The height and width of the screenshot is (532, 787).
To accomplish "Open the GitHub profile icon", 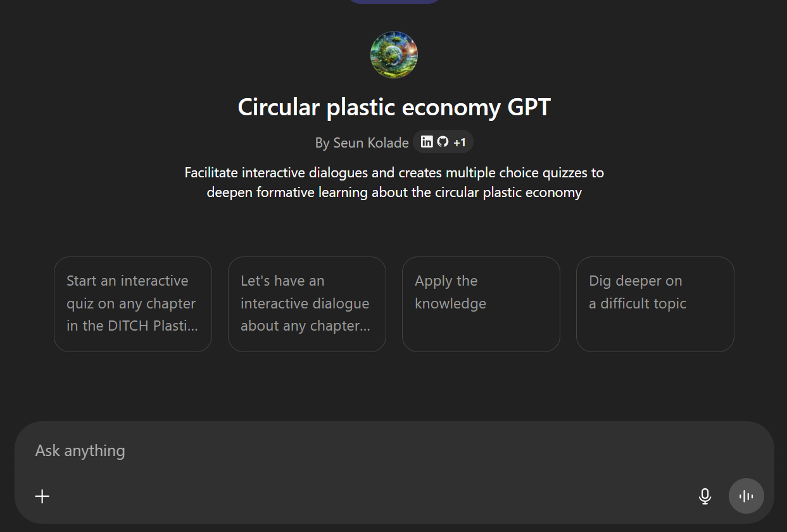I will tap(443, 142).
